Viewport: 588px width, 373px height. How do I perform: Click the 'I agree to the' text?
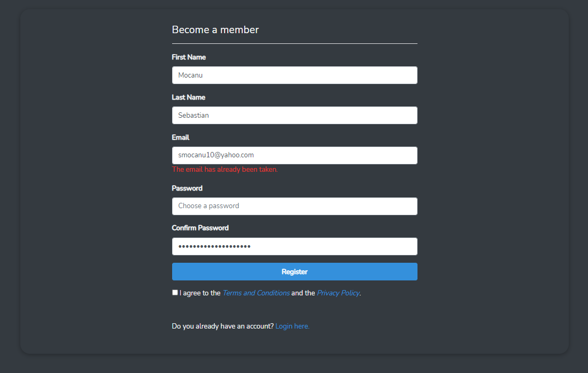click(200, 293)
